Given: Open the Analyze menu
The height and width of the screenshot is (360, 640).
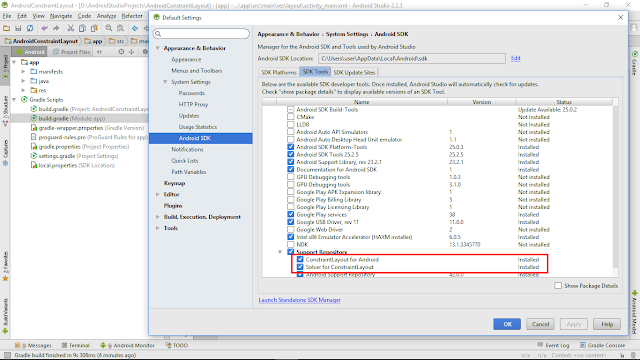Looking at the screenshot, I should (107, 16).
